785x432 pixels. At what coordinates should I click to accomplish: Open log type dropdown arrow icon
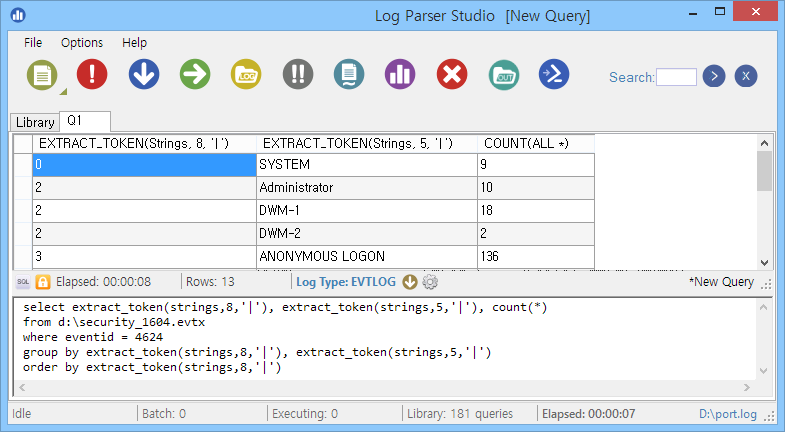[x=410, y=282]
